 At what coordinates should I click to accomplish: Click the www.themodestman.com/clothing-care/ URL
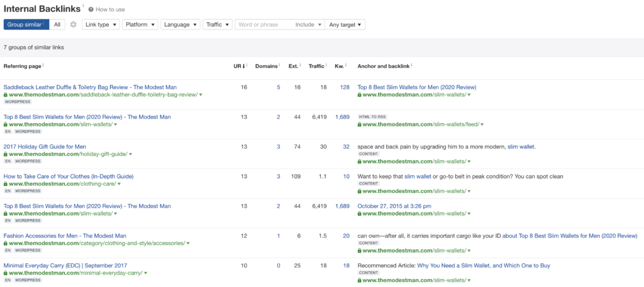click(62, 183)
